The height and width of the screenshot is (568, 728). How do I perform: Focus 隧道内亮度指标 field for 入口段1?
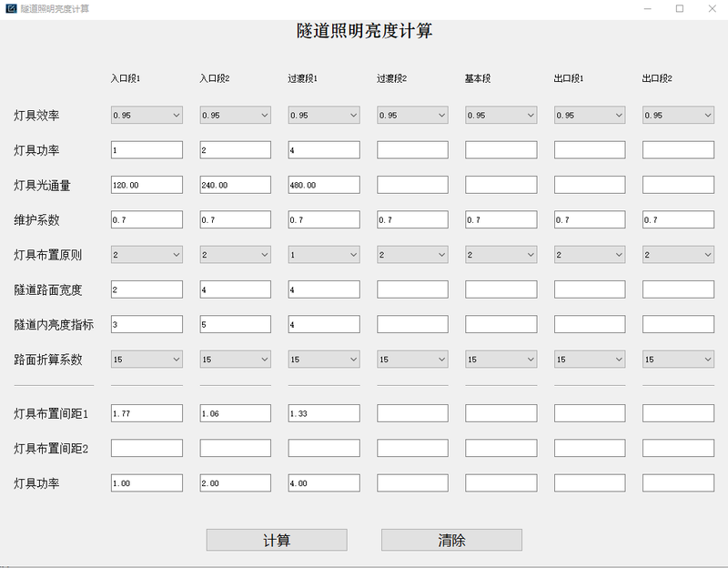(147, 324)
